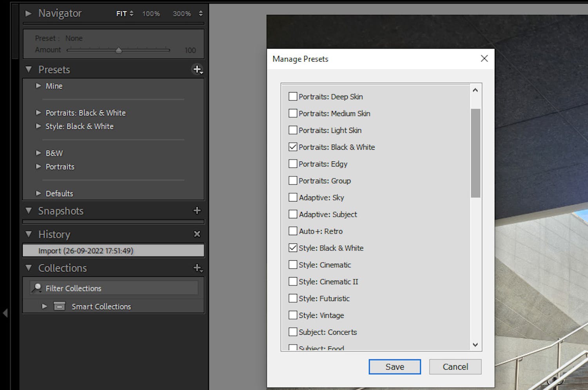Create a new snapshot using the plus icon

point(197,210)
